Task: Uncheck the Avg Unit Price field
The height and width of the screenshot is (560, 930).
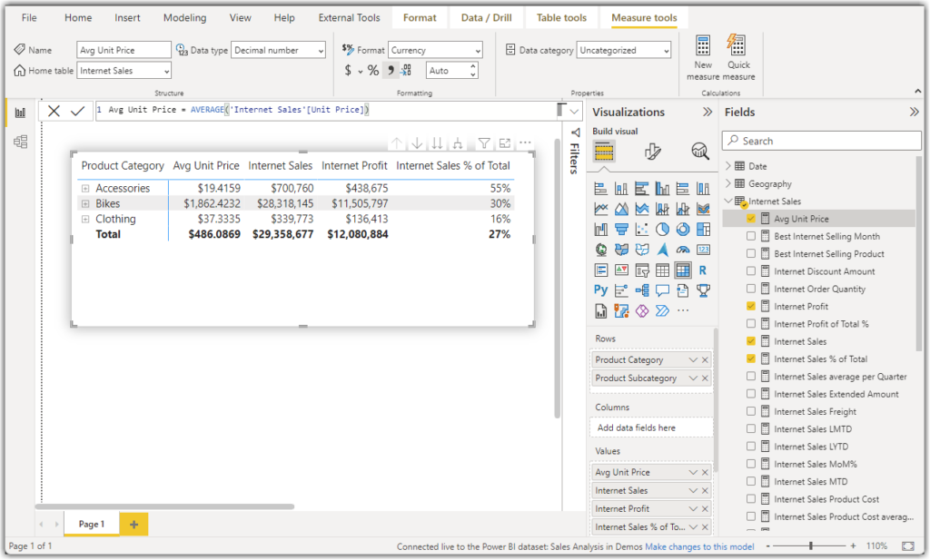Action: [x=751, y=219]
